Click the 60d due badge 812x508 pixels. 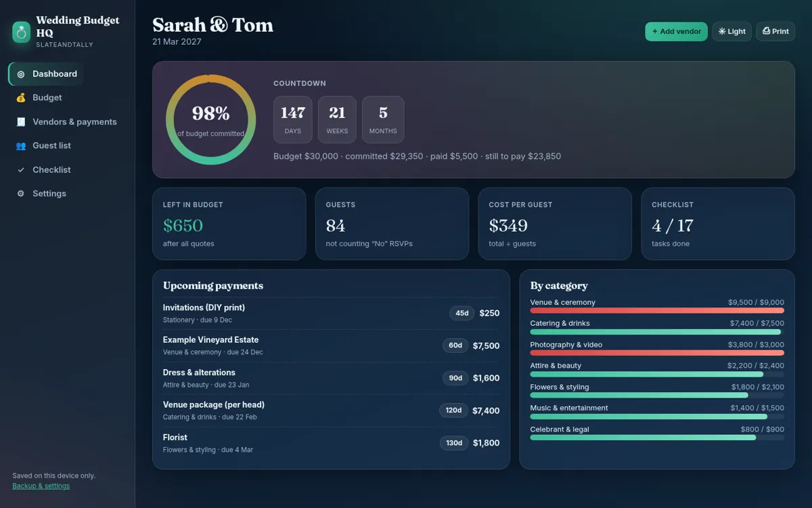click(x=455, y=345)
